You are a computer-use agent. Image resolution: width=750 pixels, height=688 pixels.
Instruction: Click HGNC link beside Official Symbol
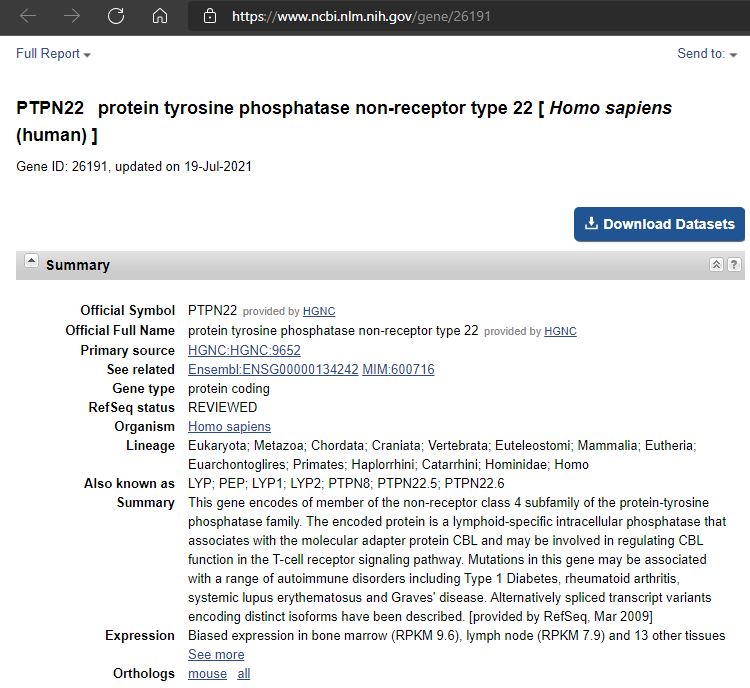pyautogui.click(x=319, y=312)
